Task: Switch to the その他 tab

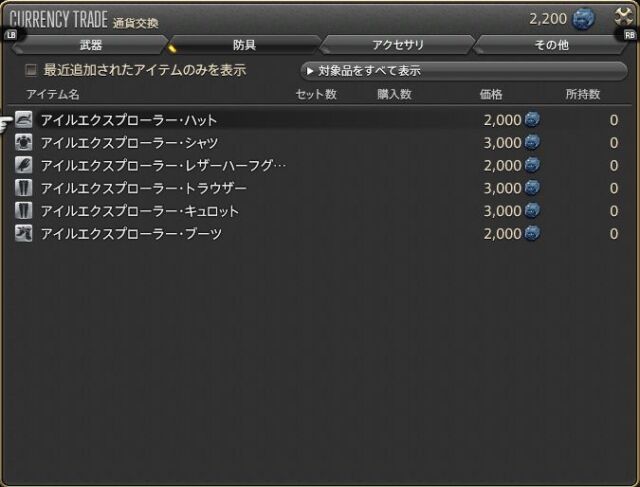Action: click(x=549, y=45)
